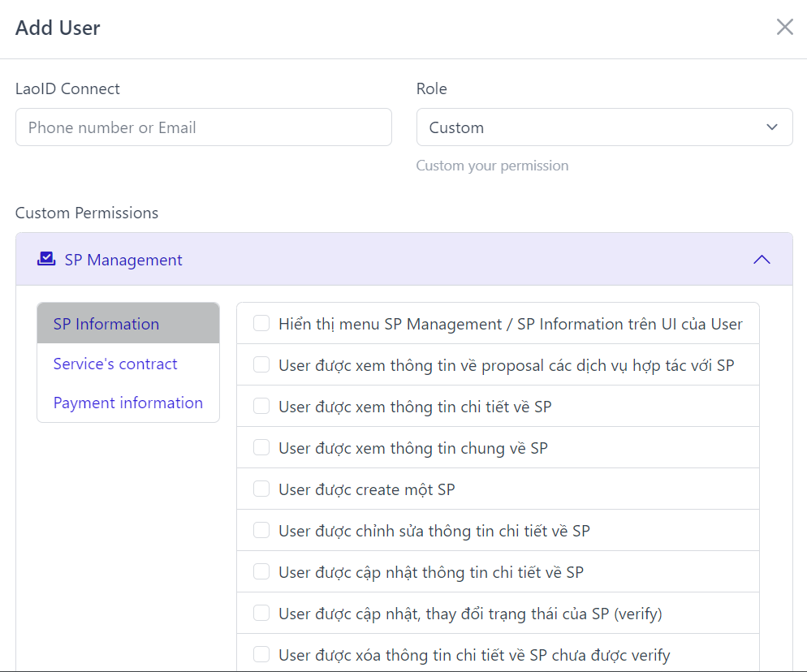The image size is (807, 672).
Task: Enable 'thay đổi trạng thái của SP (verify)'
Action: 261,613
